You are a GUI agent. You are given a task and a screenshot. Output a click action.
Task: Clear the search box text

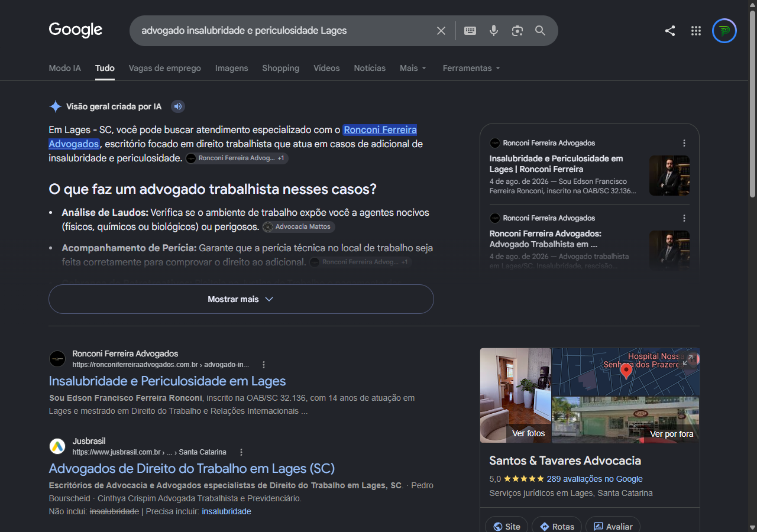[441, 31]
